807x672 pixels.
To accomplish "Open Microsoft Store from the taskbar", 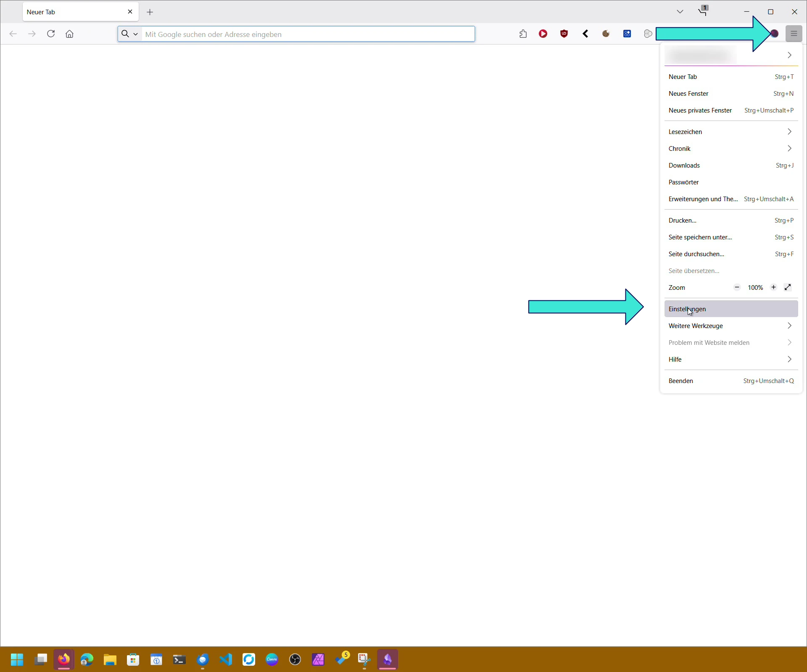I will coord(133,660).
